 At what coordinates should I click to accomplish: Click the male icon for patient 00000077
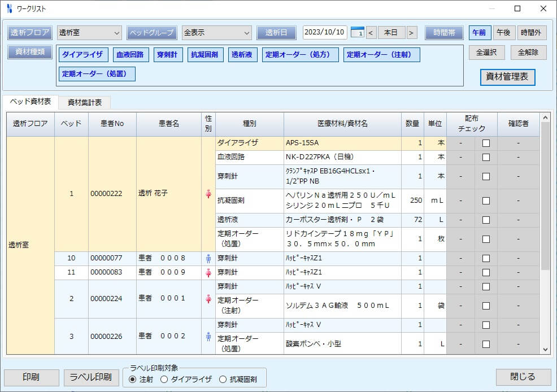click(208, 259)
